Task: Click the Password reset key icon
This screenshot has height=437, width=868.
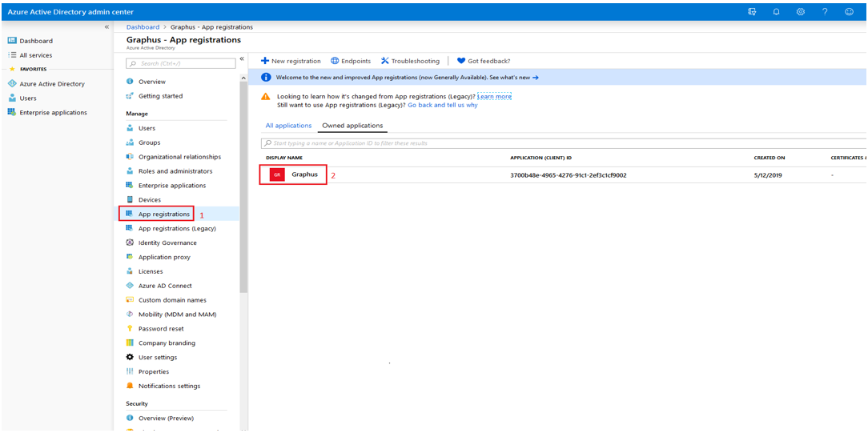Action: (130, 329)
